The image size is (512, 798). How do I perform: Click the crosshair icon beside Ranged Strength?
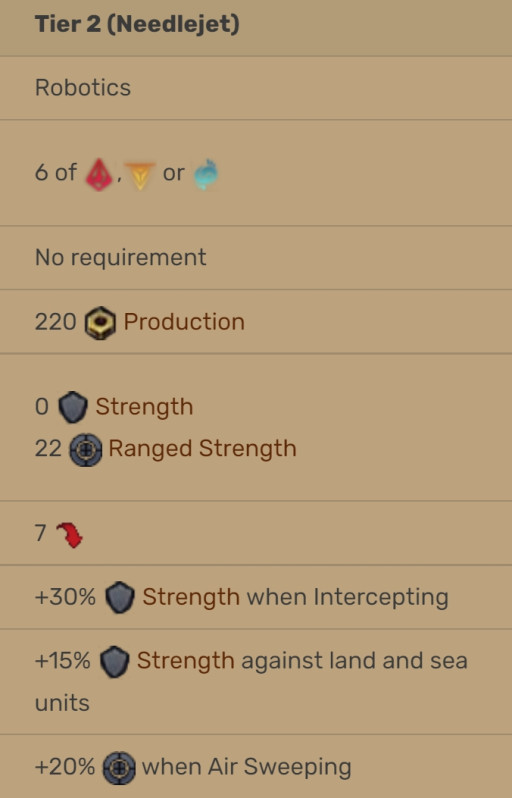(x=86, y=449)
